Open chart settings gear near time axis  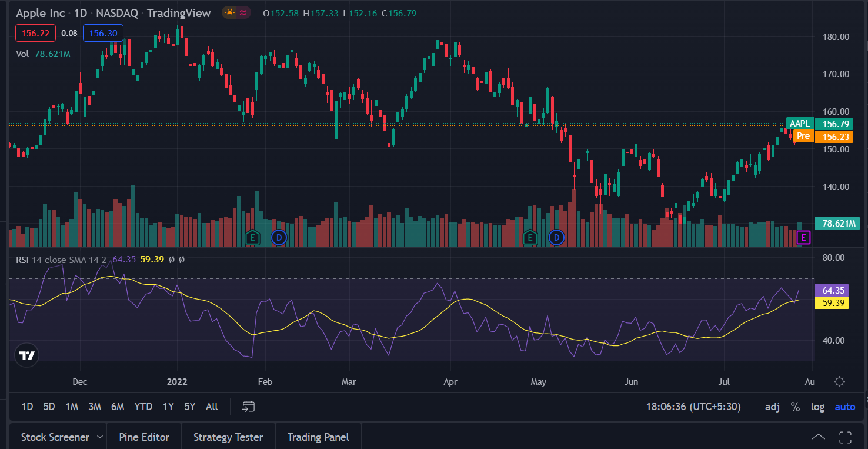[x=840, y=381]
